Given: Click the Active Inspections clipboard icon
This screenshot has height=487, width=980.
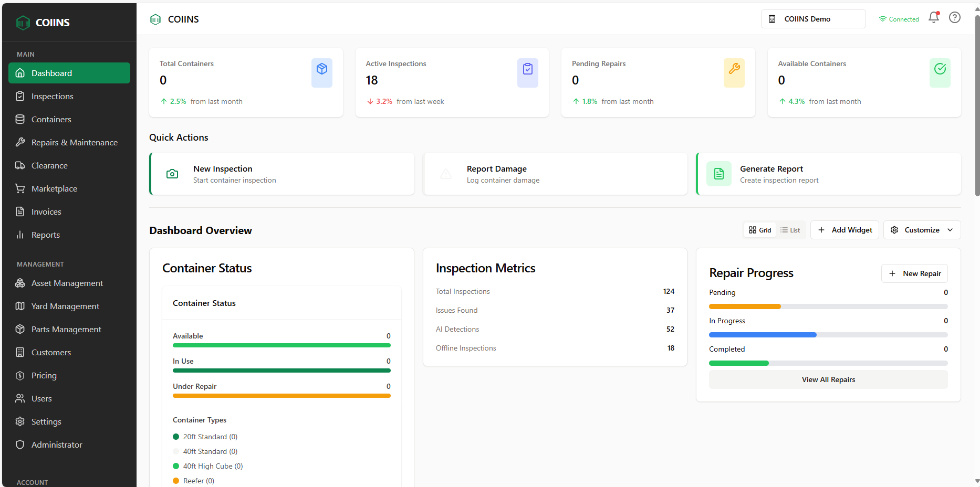Looking at the screenshot, I should [x=527, y=69].
